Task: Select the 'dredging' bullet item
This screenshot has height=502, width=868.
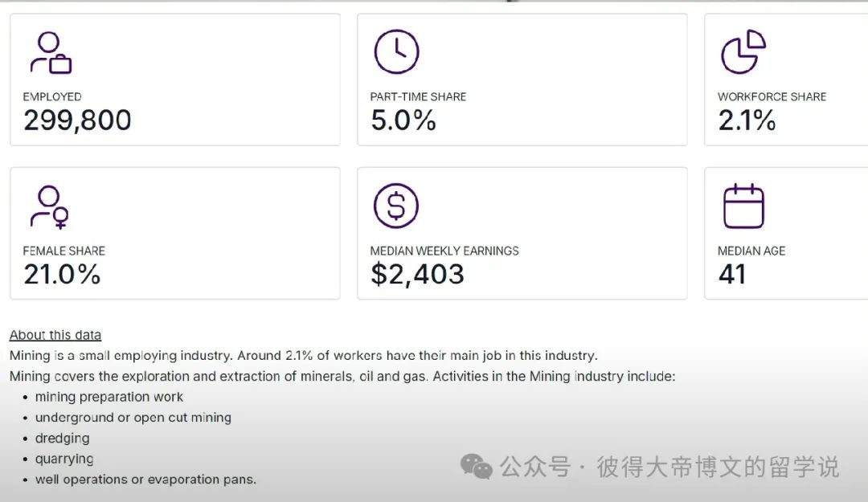Action: [63, 439]
